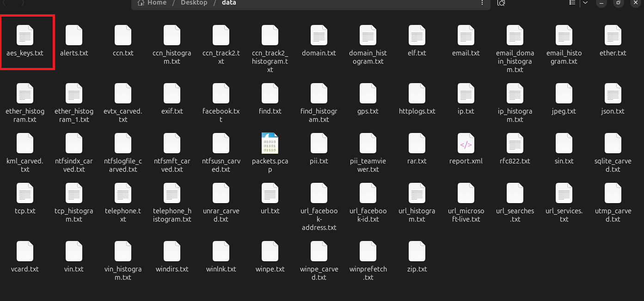The width and height of the screenshot is (644, 301).
Task: Click the rar.txt file name
Action: tap(417, 161)
